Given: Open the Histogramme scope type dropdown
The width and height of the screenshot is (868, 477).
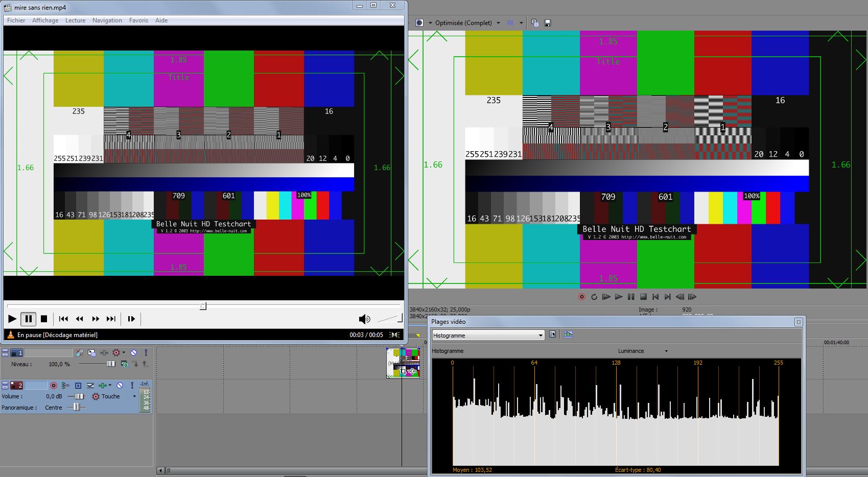Looking at the screenshot, I should coord(488,336).
